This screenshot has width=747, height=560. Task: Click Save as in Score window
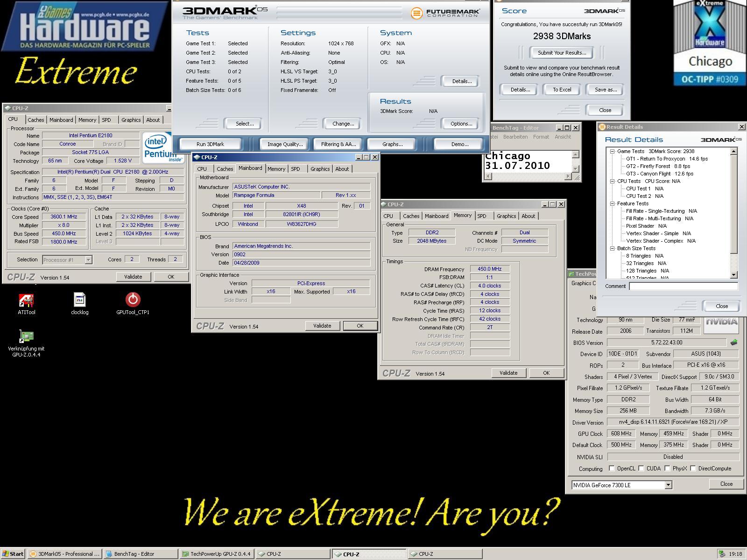point(606,90)
